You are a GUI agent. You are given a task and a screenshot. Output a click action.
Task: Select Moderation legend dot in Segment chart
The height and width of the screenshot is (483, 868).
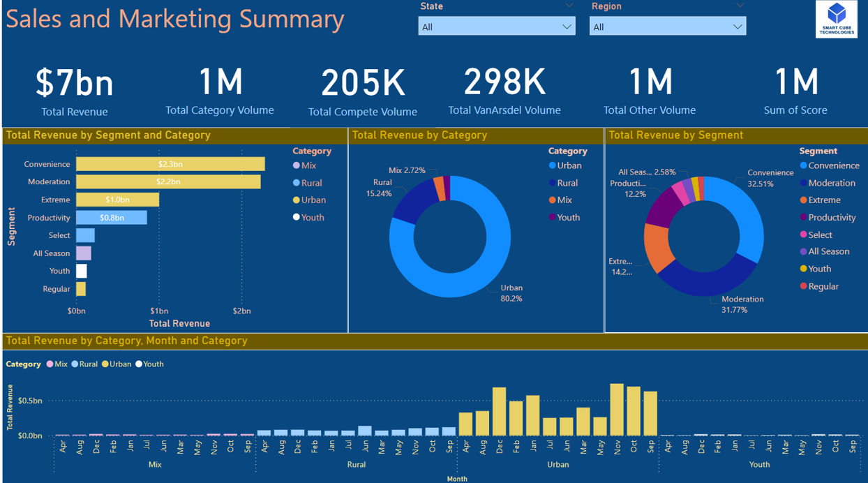click(x=804, y=183)
